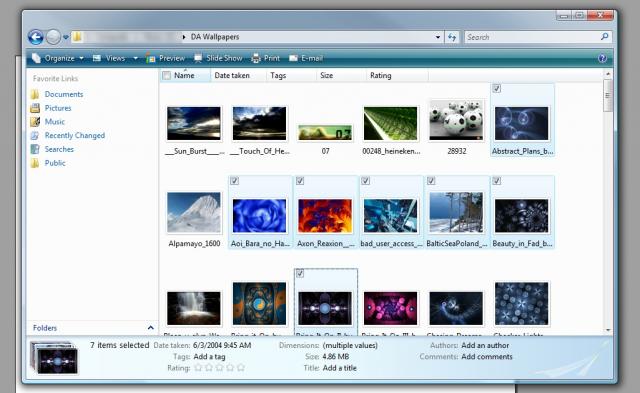Sort by the Tags column
Viewport: 640px width, 393px height.
pyautogui.click(x=278, y=75)
